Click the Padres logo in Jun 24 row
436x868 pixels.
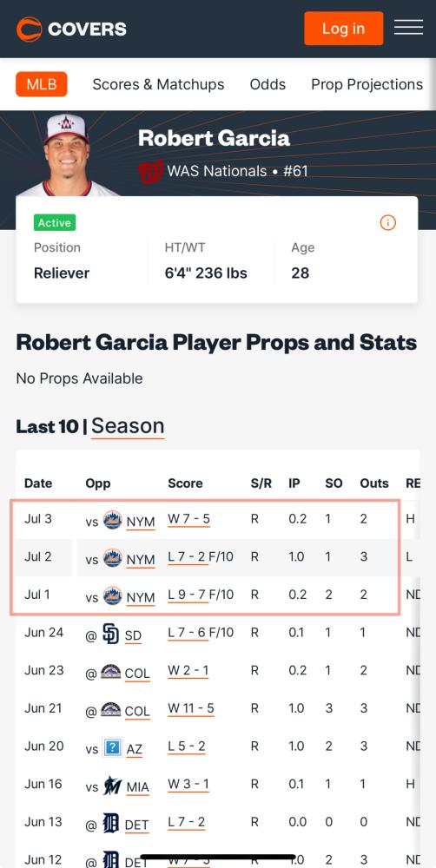point(111,634)
